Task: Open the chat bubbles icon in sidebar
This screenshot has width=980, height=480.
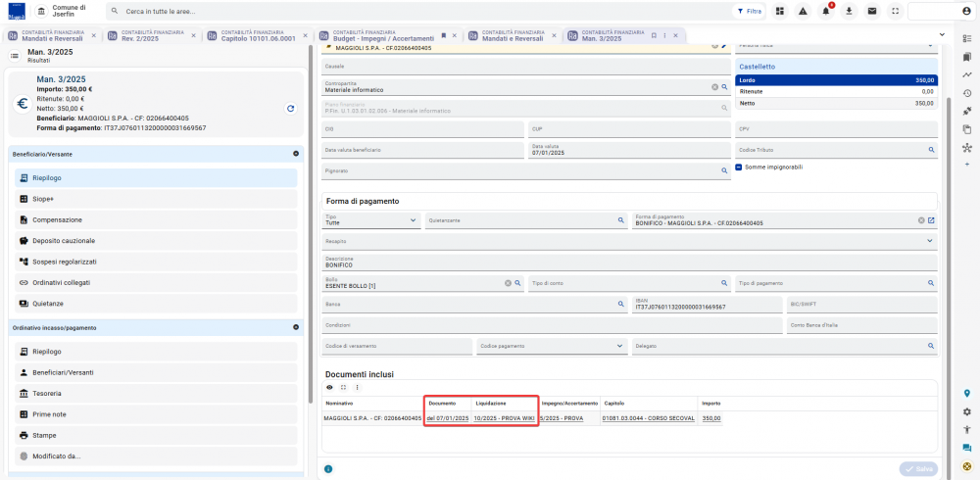Action: (x=967, y=448)
